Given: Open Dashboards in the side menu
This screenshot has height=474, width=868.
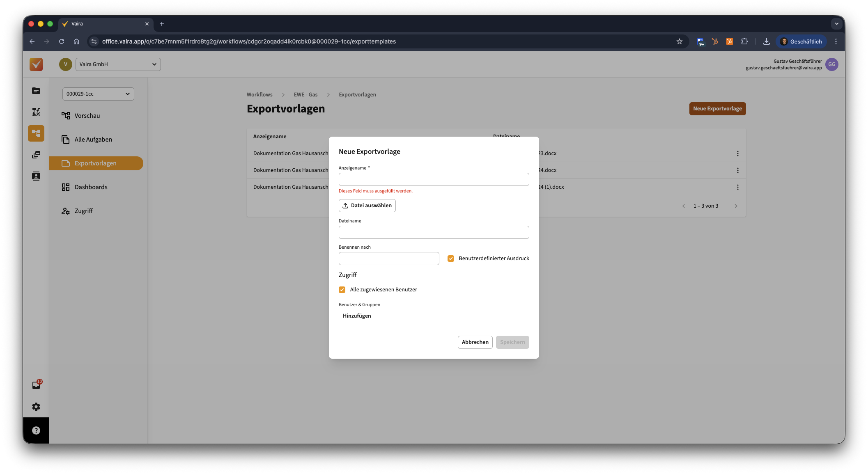Looking at the screenshot, I should [91, 187].
